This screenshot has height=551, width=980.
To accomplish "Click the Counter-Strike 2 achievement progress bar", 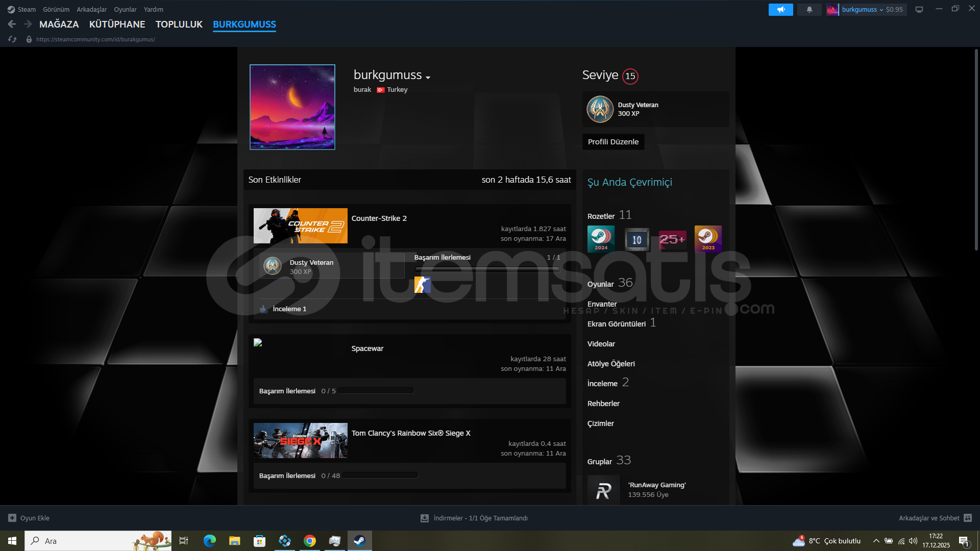I will 487,269.
